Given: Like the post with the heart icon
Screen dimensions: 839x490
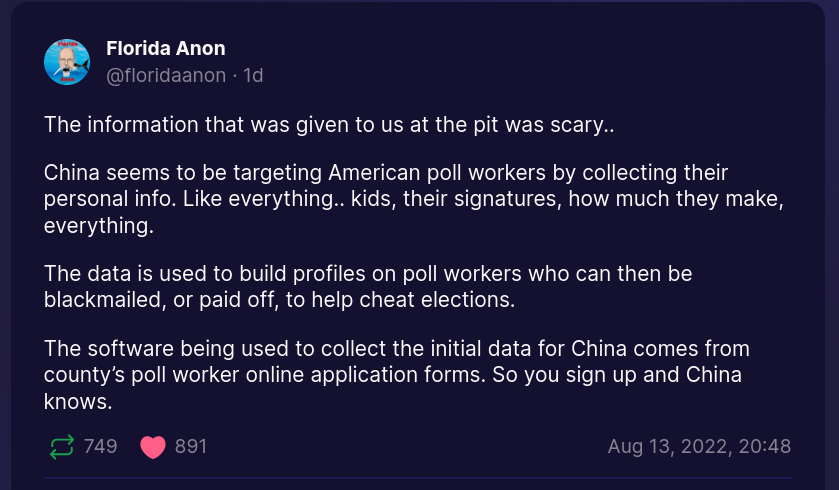Looking at the screenshot, I should 152,446.
